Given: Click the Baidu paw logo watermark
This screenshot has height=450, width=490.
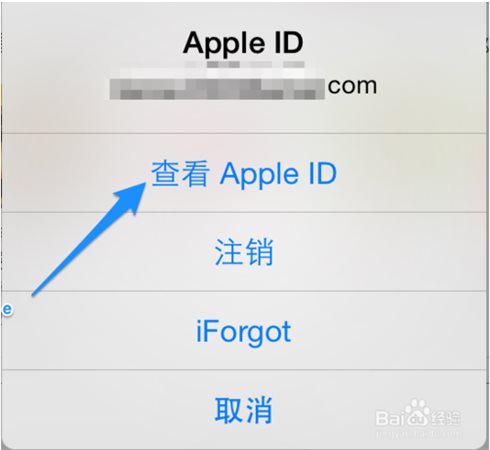Looking at the screenshot, I should coord(416,412).
